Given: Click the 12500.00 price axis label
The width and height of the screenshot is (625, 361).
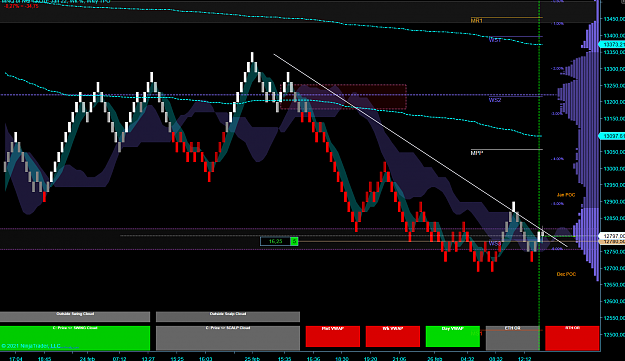Looking at the screenshot, I should pos(614,335).
